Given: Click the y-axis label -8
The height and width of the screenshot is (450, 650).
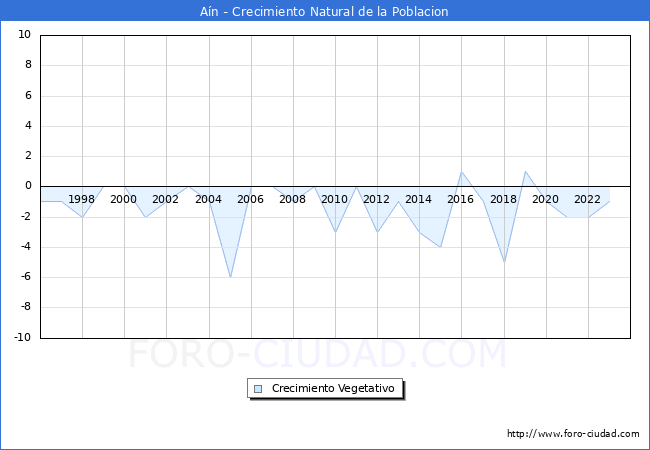Looking at the screenshot, I should pyautogui.click(x=26, y=307).
